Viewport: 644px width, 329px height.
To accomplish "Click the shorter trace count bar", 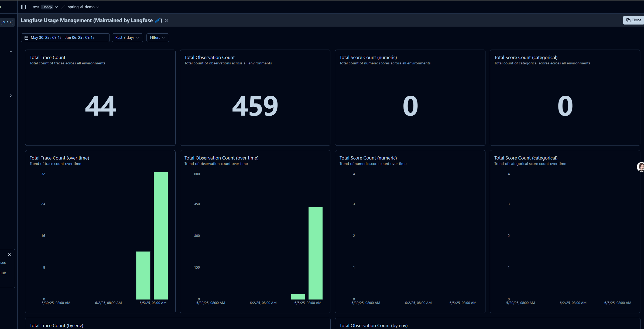I will [143, 275].
